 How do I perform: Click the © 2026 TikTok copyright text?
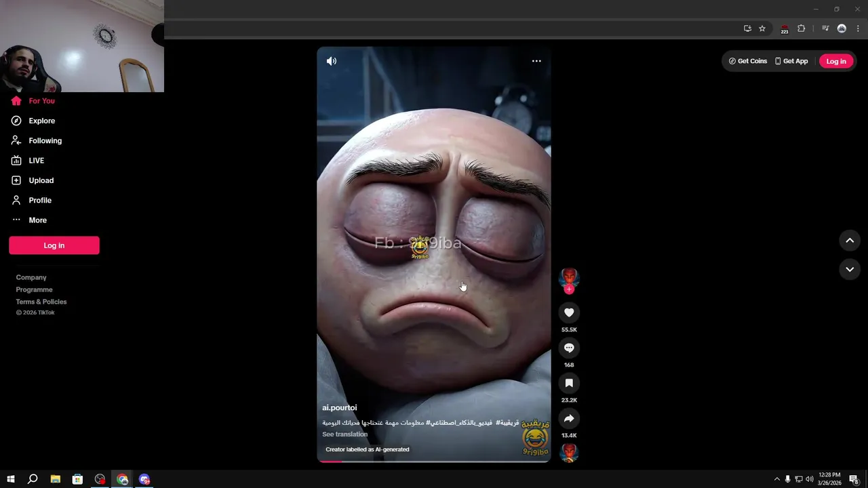pyautogui.click(x=35, y=312)
